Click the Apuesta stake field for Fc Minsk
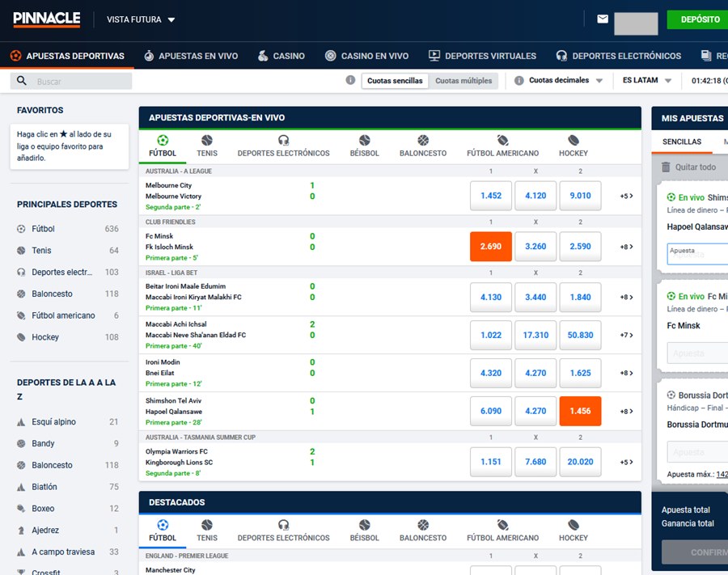Screen dimensions: 728x575 click(698, 353)
